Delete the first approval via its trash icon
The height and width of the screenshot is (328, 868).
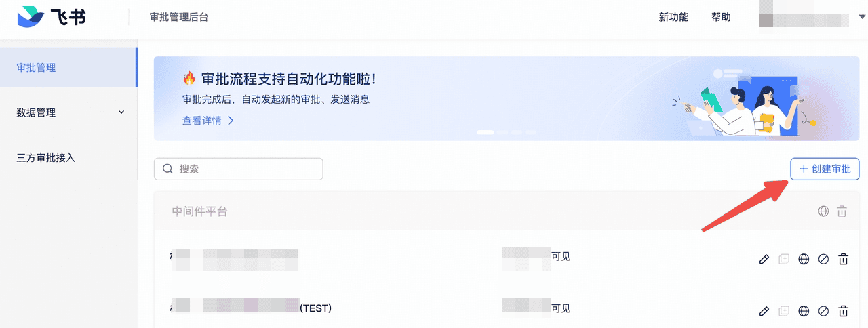(843, 259)
